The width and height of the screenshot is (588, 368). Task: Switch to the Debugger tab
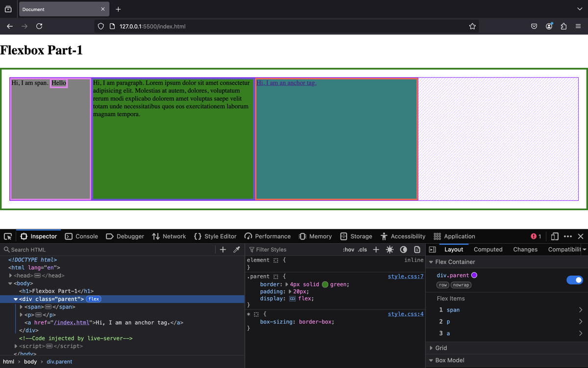tap(125, 237)
